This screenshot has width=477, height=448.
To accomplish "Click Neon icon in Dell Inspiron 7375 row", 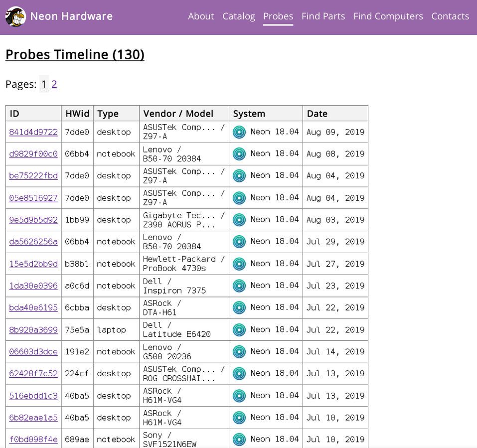I will pyautogui.click(x=239, y=286).
